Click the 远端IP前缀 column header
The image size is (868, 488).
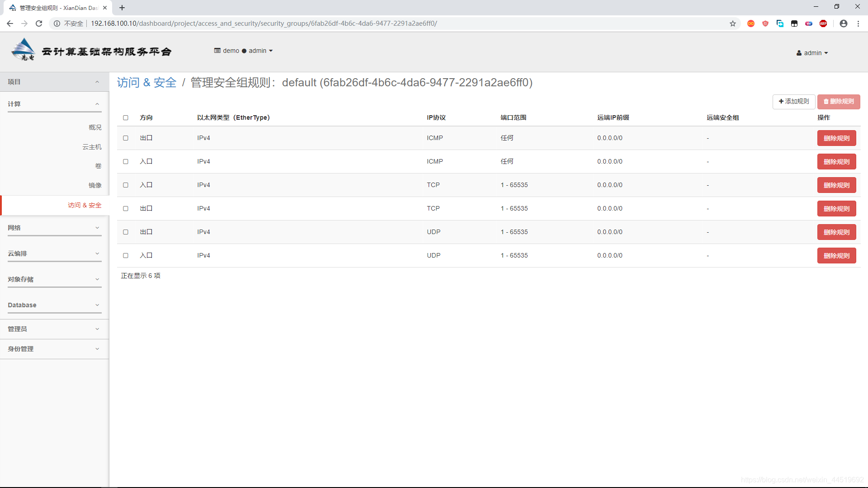(x=613, y=117)
